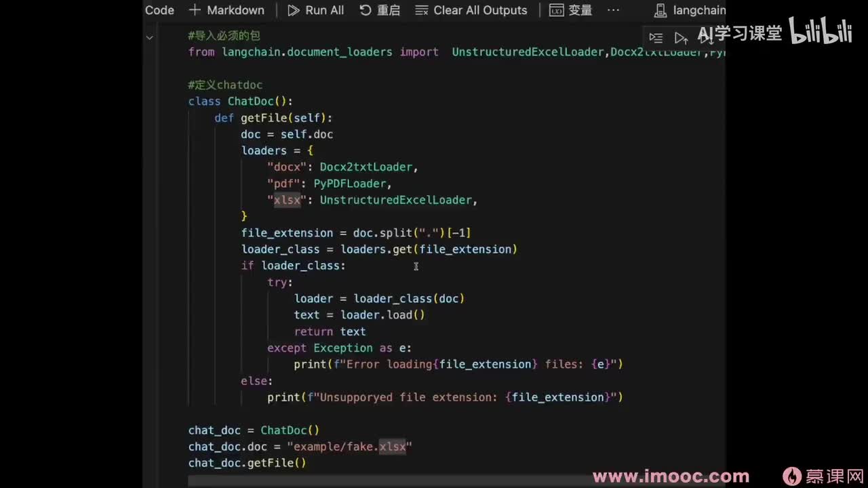Click the line "file_extension = doc.split"

pyautogui.click(x=356, y=232)
